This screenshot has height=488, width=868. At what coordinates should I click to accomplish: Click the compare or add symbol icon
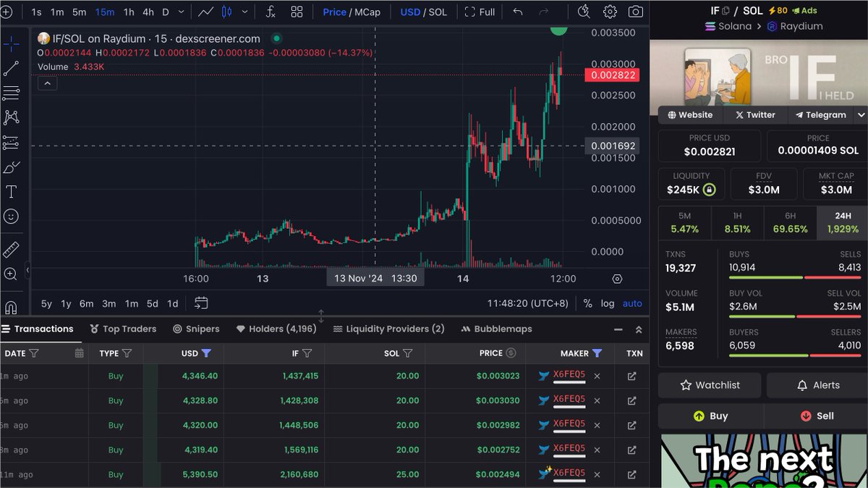[x=7, y=12]
